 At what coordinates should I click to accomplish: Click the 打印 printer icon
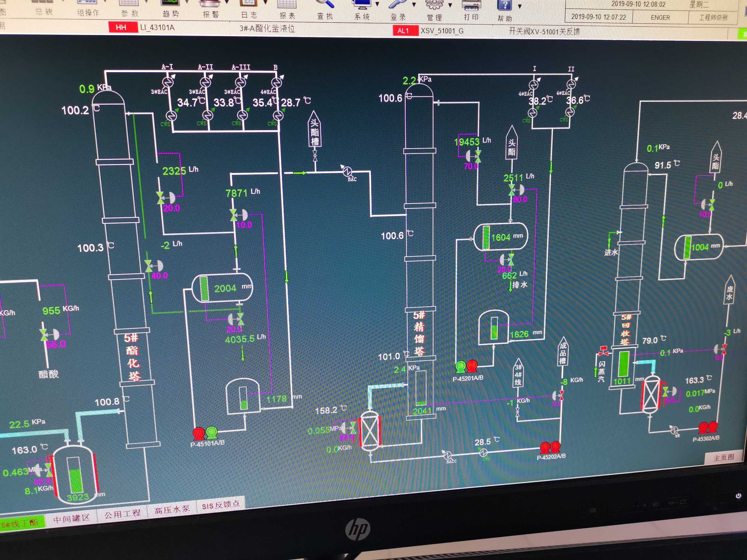coord(471,6)
